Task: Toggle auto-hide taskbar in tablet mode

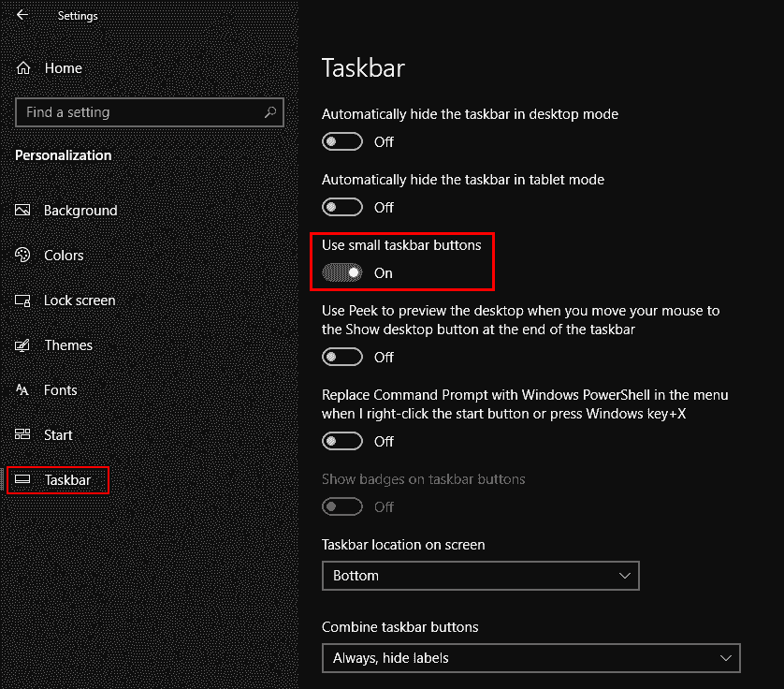Action: coord(342,207)
